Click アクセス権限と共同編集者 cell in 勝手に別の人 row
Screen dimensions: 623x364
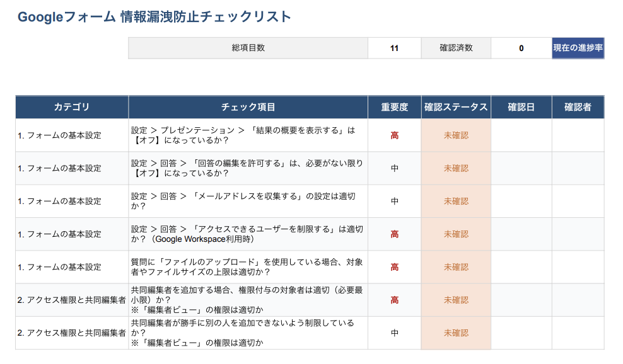point(72,333)
